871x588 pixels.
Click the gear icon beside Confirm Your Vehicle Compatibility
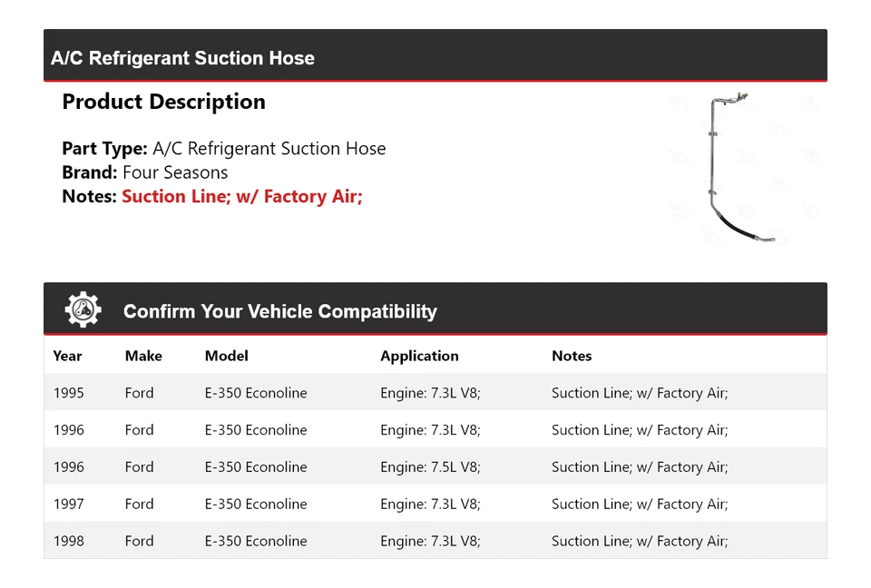tap(83, 310)
